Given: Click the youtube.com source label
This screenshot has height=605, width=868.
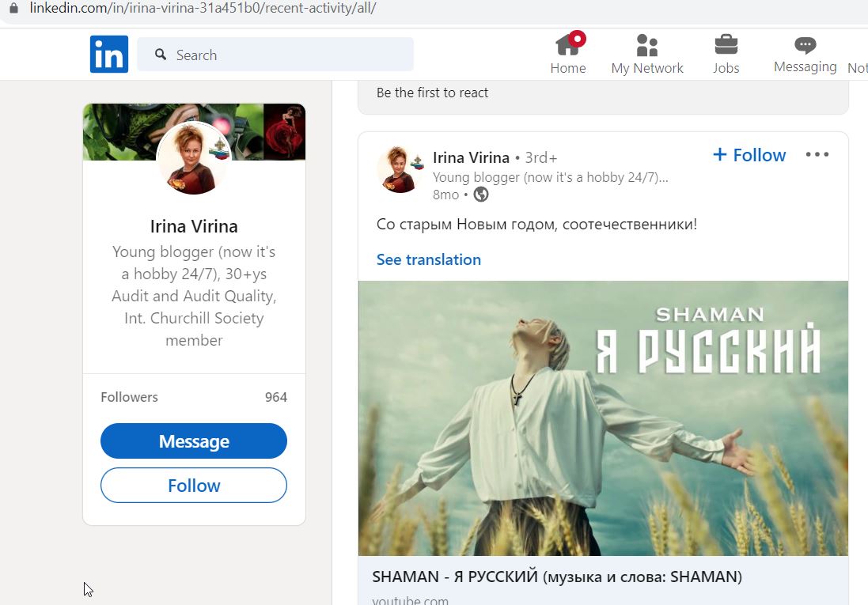Looking at the screenshot, I should (410, 600).
